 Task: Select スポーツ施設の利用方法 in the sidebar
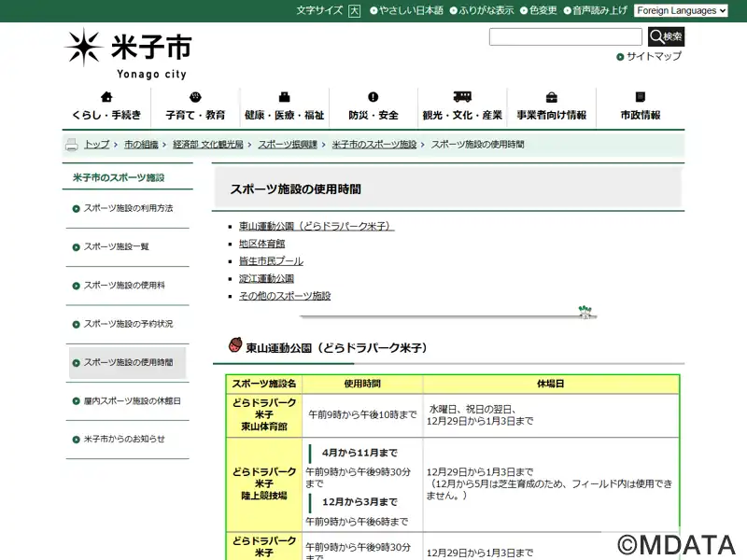128,208
